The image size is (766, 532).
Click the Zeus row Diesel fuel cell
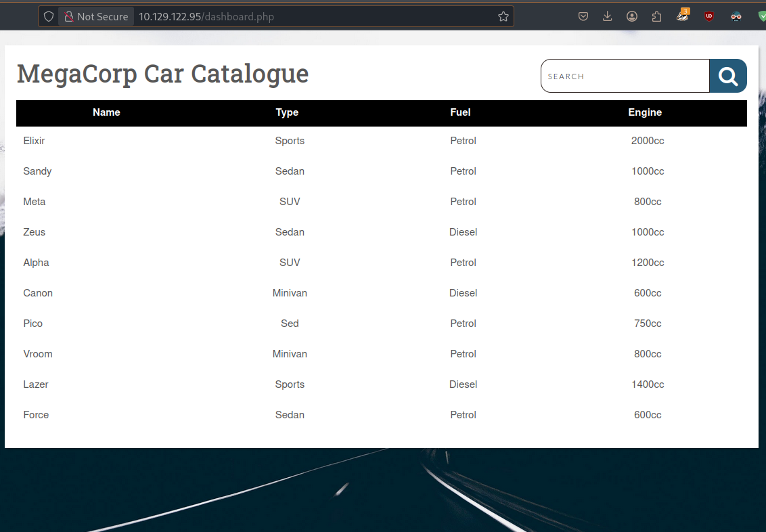click(x=463, y=232)
